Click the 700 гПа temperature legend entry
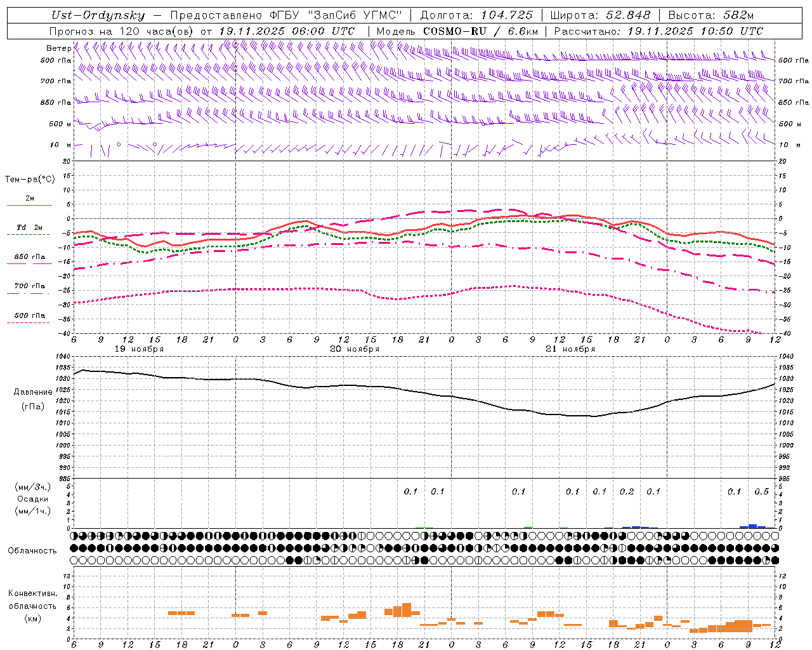Image resolution: width=812 pixels, height=650 pixels. [30, 286]
